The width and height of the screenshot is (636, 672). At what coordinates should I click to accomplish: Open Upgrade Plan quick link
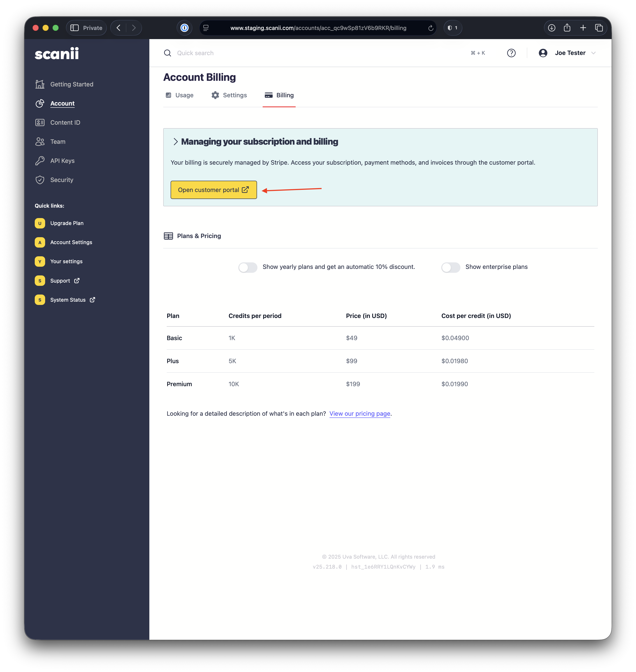[66, 223]
